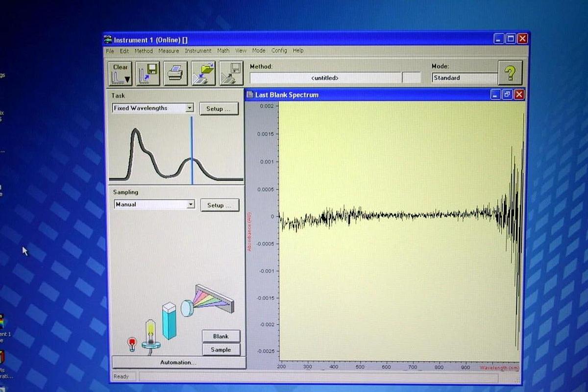
Task: Expand the Manual sampling dropdown
Action: (x=191, y=205)
